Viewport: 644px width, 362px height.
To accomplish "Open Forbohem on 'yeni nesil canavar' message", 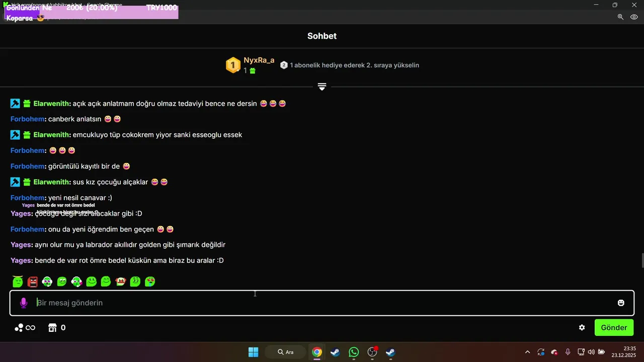I will (x=28, y=198).
